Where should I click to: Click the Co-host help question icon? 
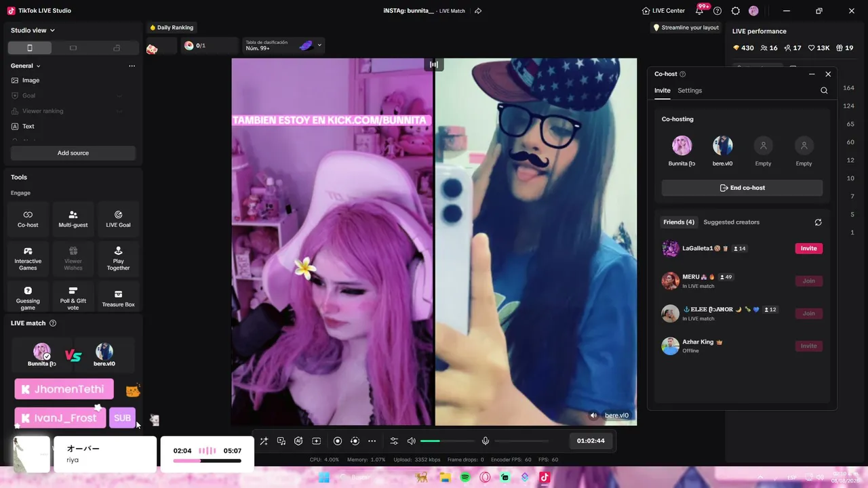point(683,74)
